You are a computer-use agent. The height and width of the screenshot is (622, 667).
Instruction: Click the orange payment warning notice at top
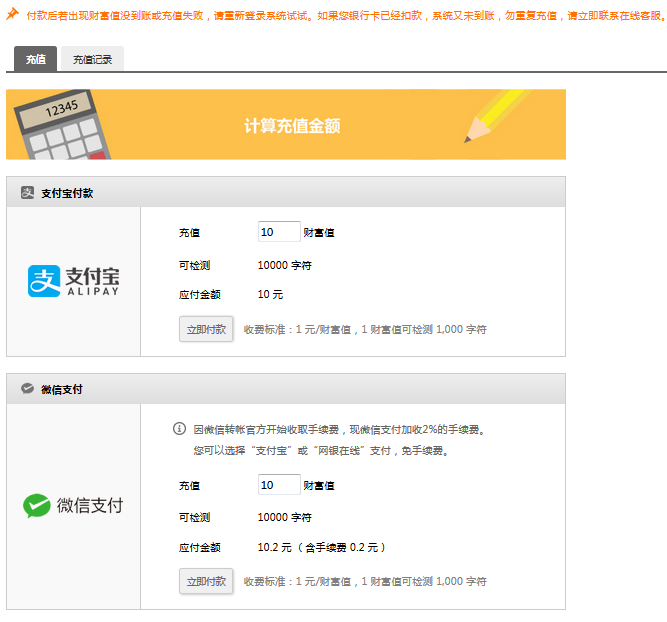tap(346, 16)
